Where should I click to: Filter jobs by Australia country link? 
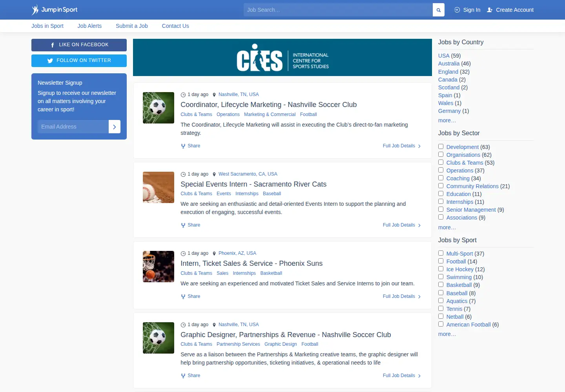pyautogui.click(x=449, y=64)
